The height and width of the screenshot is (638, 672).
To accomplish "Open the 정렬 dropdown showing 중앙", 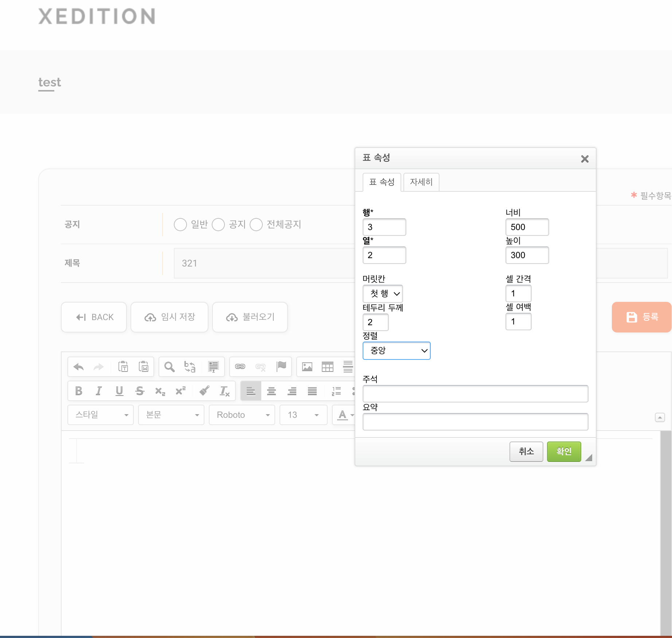I will (x=396, y=351).
